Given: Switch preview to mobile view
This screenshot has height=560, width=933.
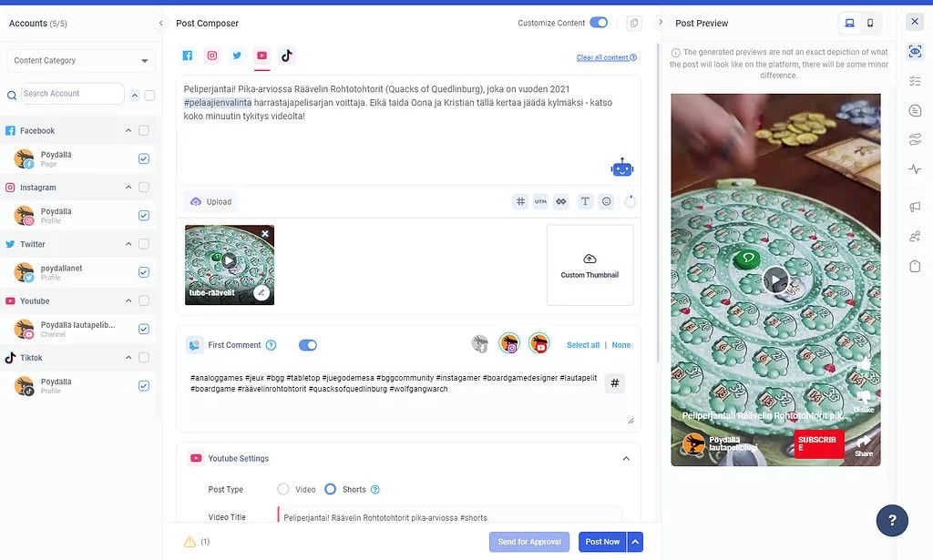Looking at the screenshot, I should pos(872,21).
